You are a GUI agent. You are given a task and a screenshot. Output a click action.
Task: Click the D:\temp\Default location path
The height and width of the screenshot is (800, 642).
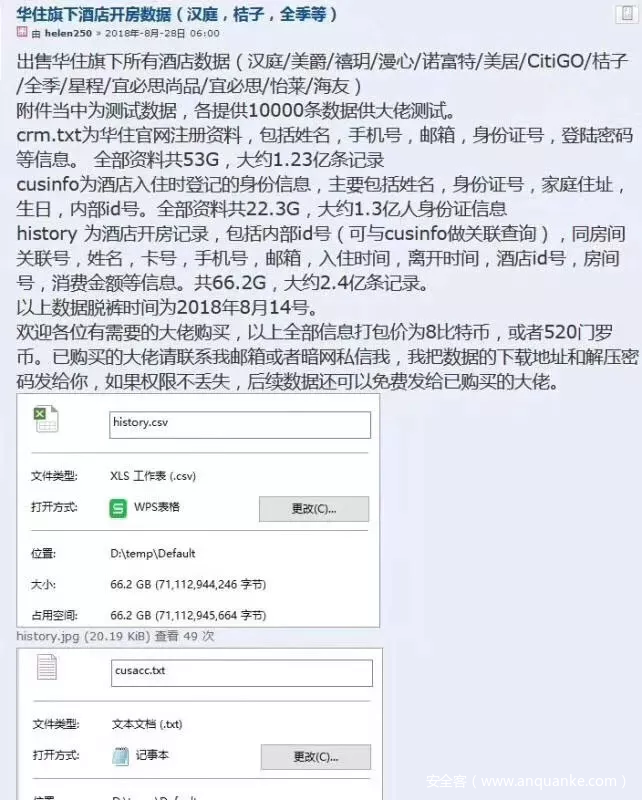click(x=153, y=554)
